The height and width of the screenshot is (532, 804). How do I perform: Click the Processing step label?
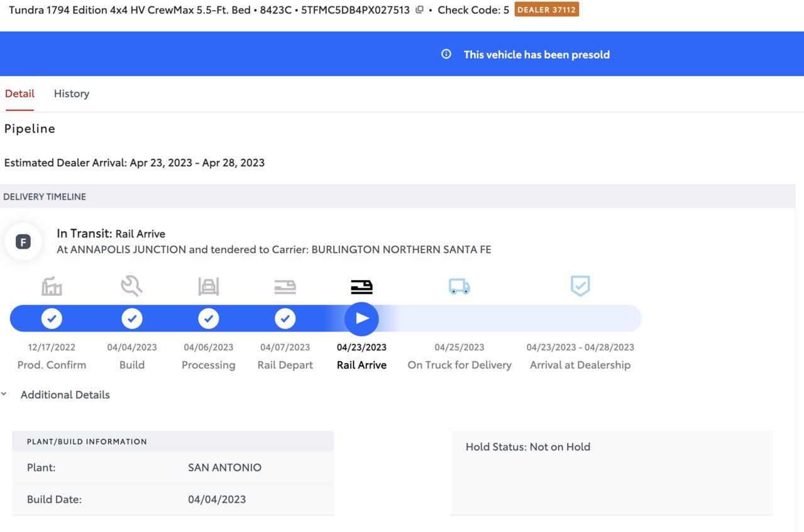click(x=209, y=365)
